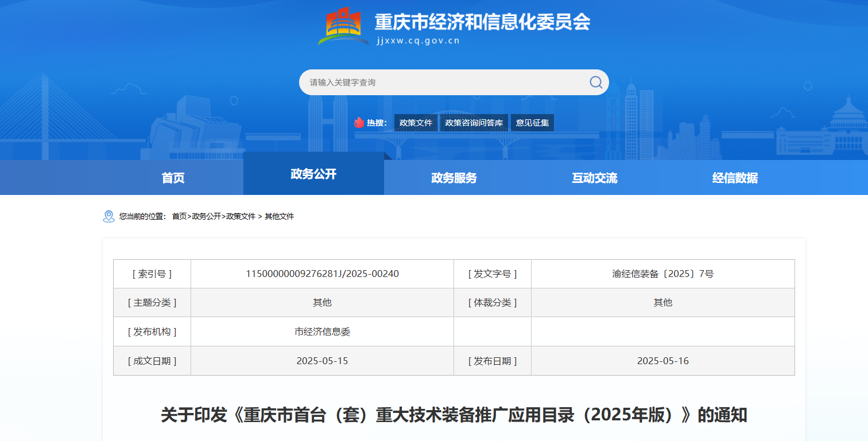The image size is (868, 441).
Task: Click the 重大技术装备推广应用目录 notice headline
Action: click(x=454, y=415)
